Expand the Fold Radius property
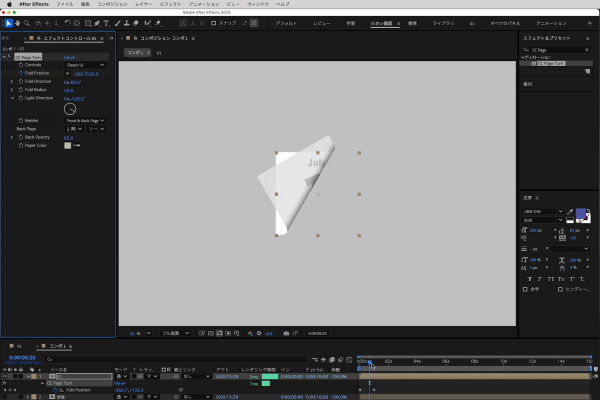The height and width of the screenshot is (400, 600). (11, 90)
